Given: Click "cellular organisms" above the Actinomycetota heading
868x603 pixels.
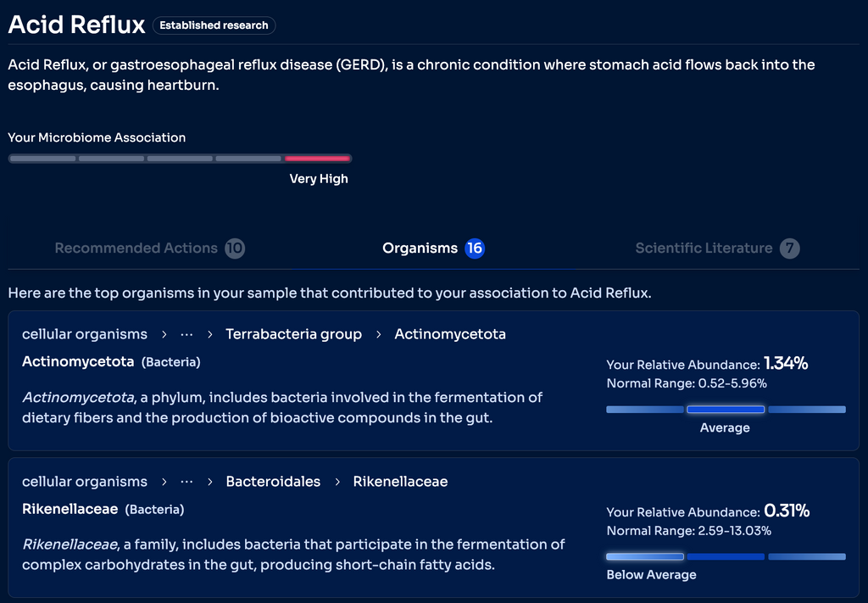Looking at the screenshot, I should click(85, 334).
